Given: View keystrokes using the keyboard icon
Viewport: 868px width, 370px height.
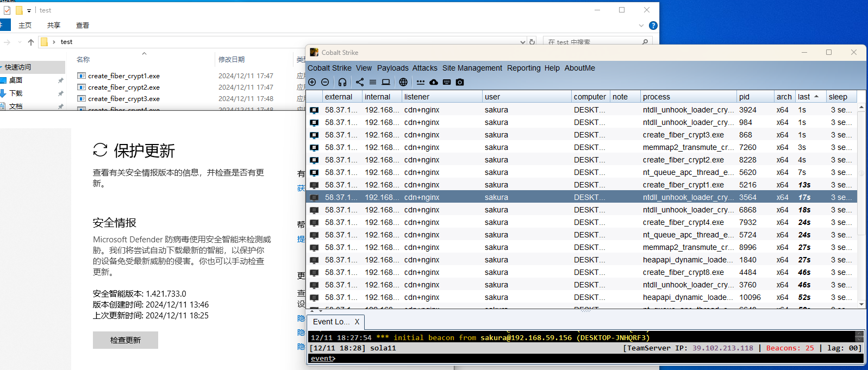Looking at the screenshot, I should click(447, 82).
